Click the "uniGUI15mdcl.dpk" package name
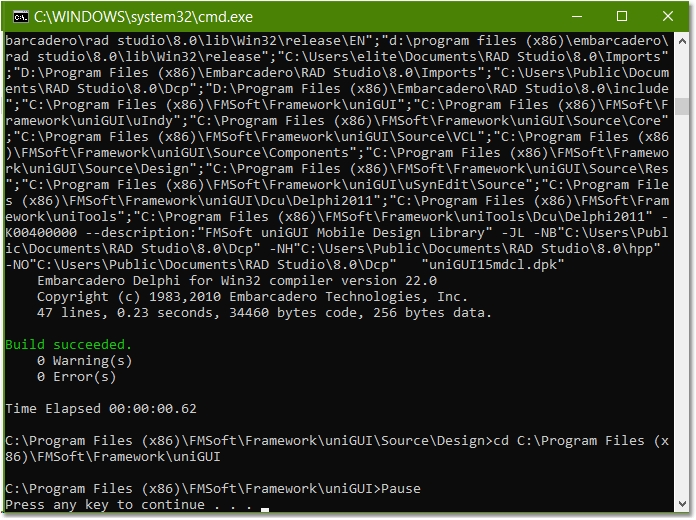 496,265
